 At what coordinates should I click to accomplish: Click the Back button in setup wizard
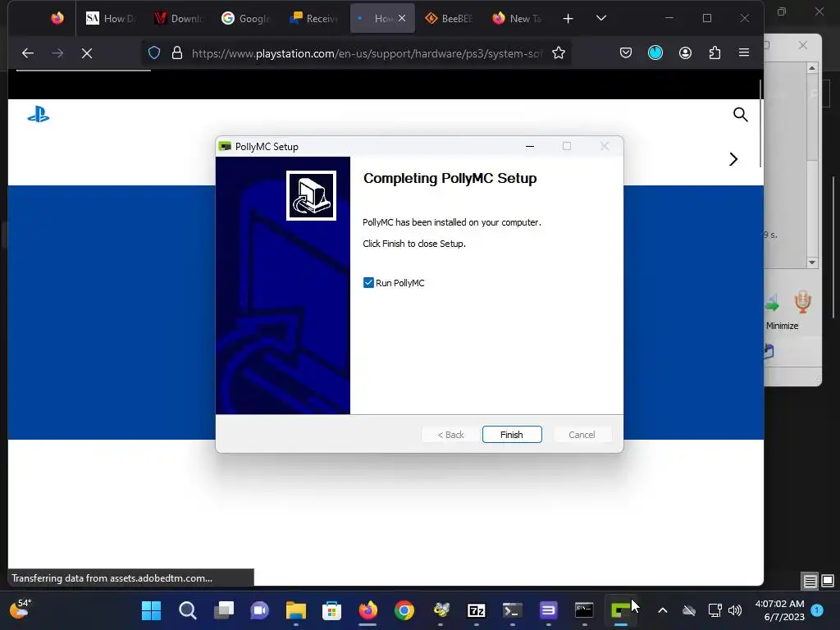click(450, 435)
